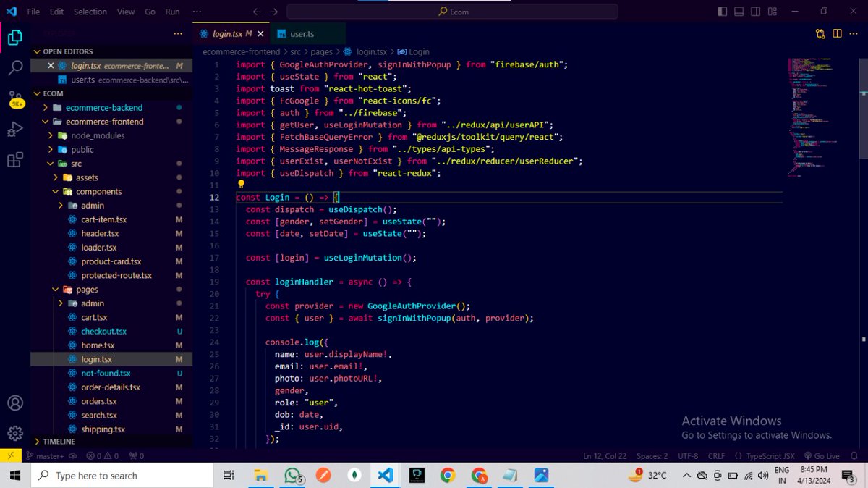868x488 pixels.
Task: Split the editor to the right
Action: point(837,33)
